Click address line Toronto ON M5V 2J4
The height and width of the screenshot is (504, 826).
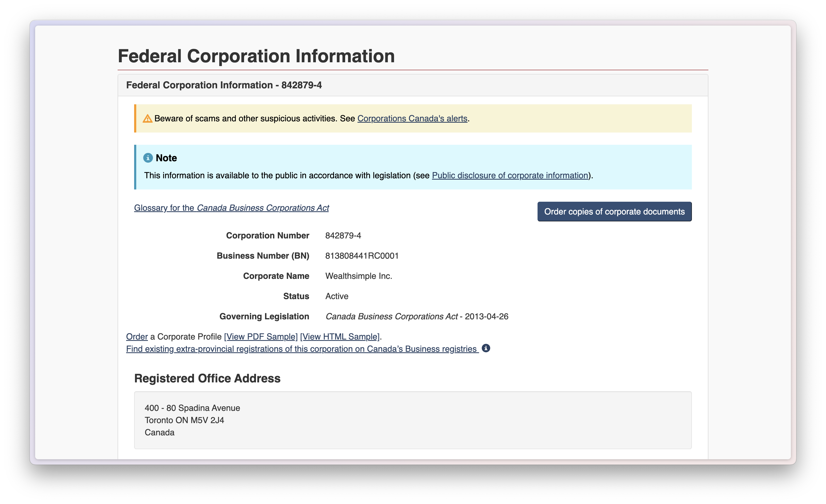(184, 420)
